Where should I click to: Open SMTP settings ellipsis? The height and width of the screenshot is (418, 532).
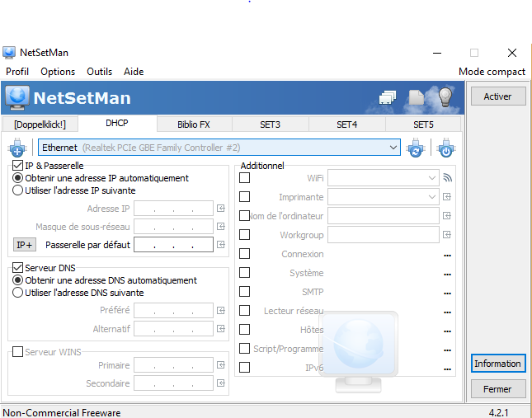[448, 294]
